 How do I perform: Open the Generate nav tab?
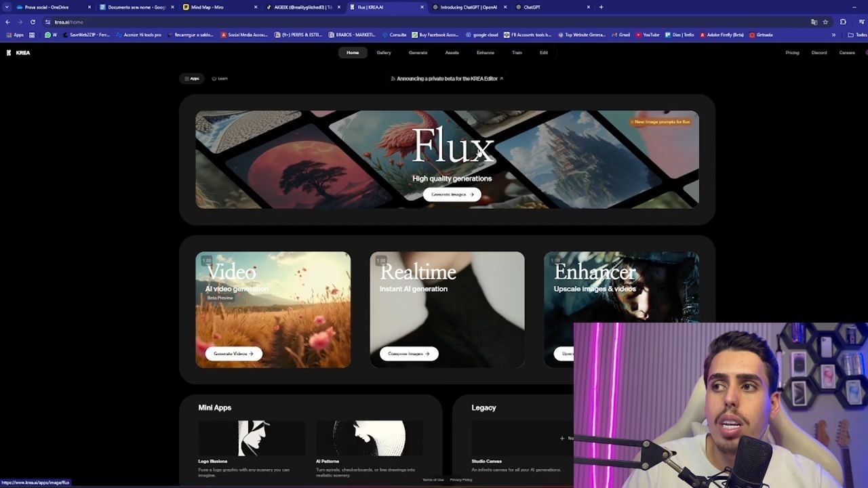point(418,53)
